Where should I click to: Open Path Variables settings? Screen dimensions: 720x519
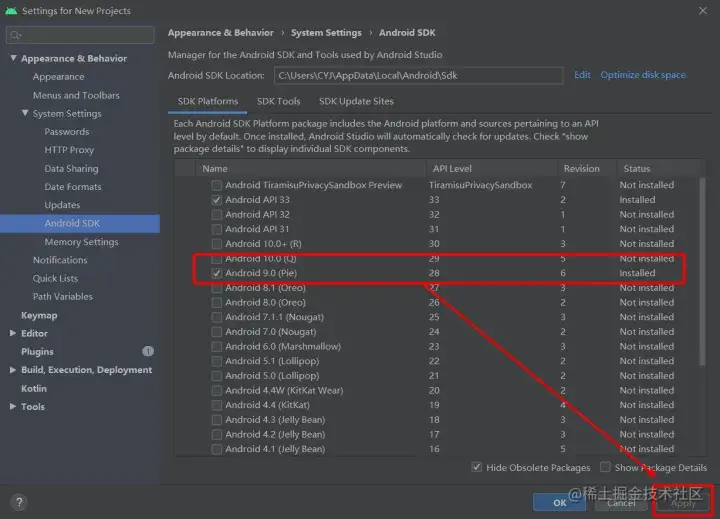tap(62, 297)
